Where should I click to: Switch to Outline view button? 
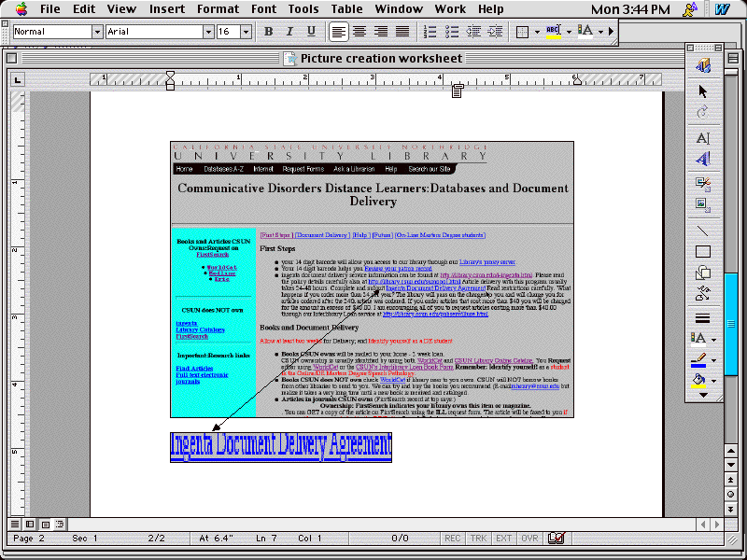pos(60,525)
